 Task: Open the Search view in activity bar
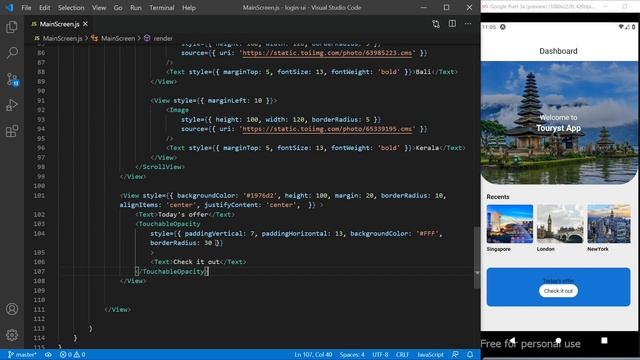(12, 53)
